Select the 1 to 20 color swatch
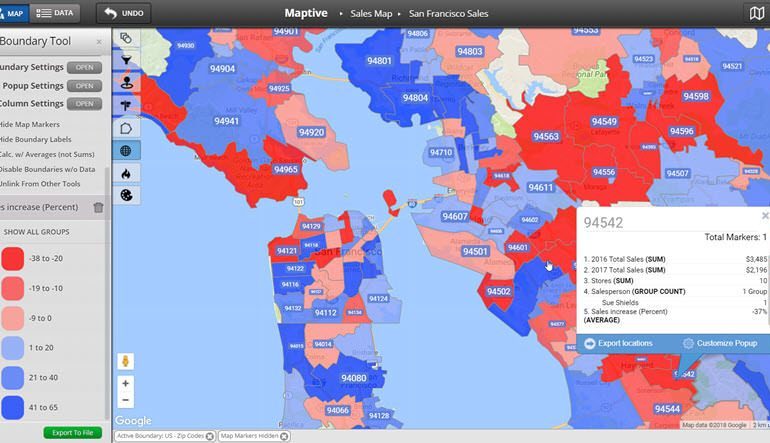This screenshot has height=443, width=770. [x=13, y=348]
